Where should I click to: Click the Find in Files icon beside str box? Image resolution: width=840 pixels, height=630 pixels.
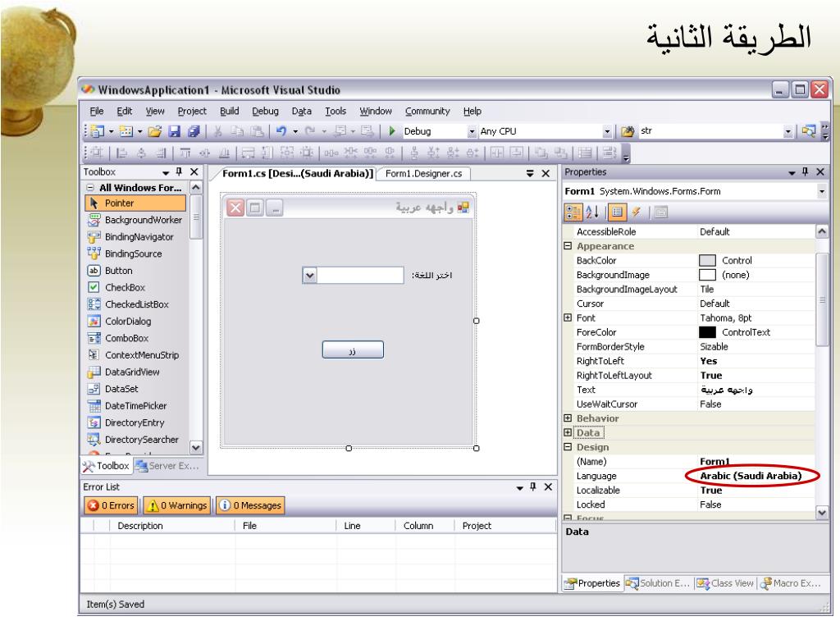[x=628, y=131]
